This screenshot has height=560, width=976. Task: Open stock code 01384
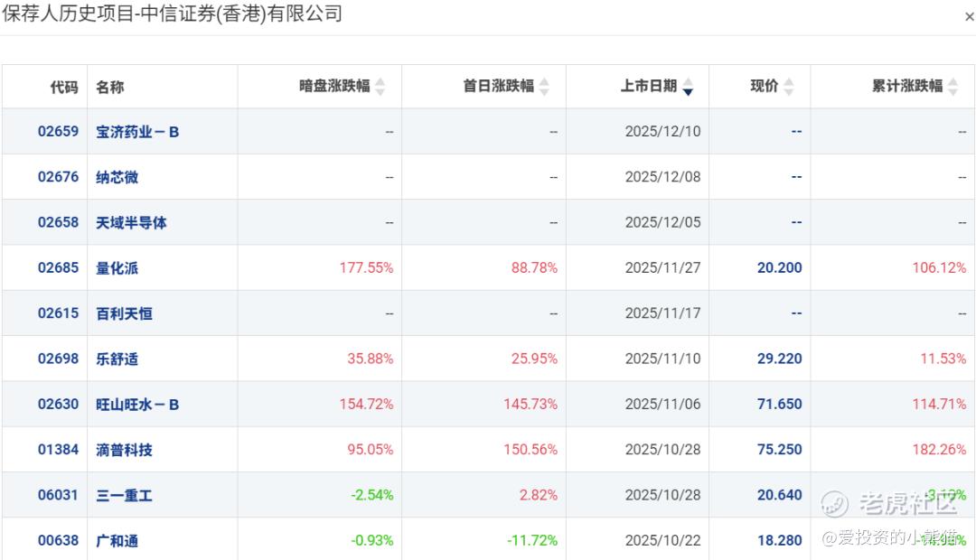pos(58,449)
